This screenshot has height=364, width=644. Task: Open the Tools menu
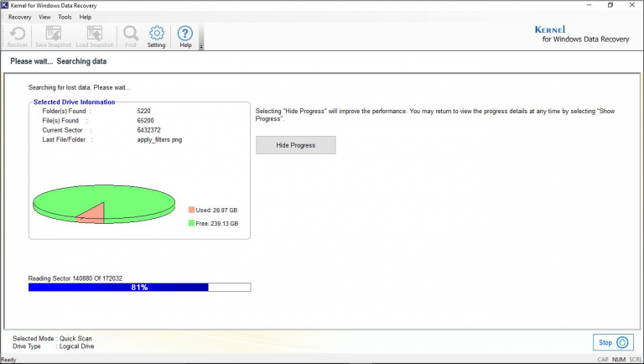[x=65, y=17]
